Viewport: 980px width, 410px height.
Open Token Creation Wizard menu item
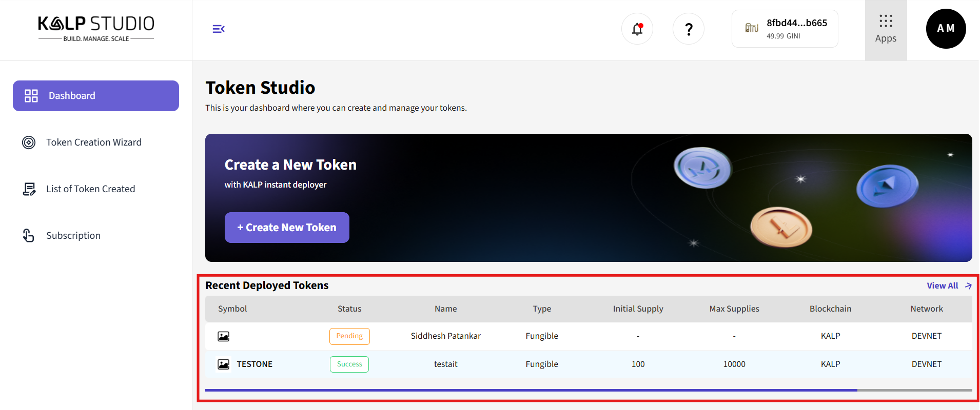[x=94, y=142]
